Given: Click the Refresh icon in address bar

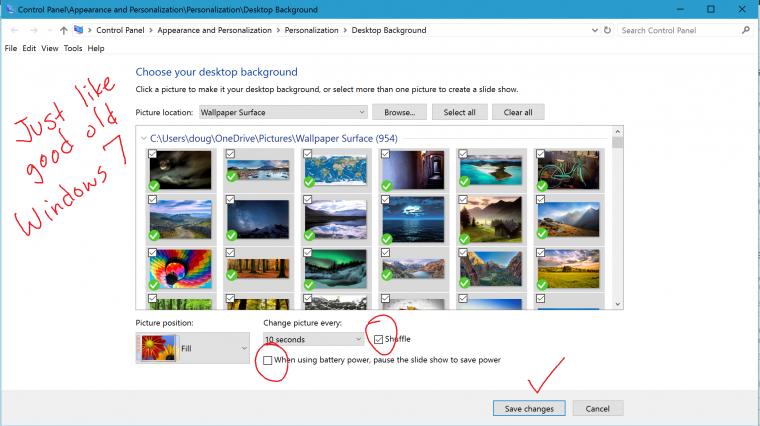Looking at the screenshot, I should pyautogui.click(x=603, y=31).
